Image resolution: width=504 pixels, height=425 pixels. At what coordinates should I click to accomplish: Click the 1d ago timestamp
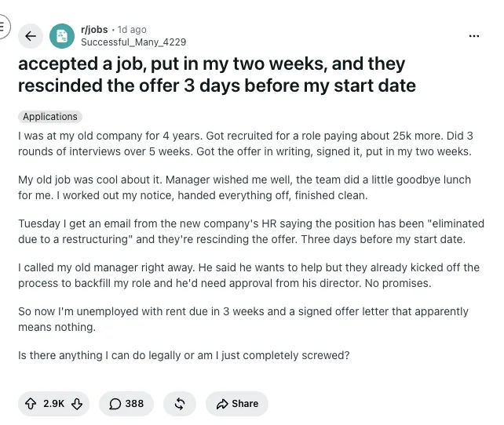[132, 30]
